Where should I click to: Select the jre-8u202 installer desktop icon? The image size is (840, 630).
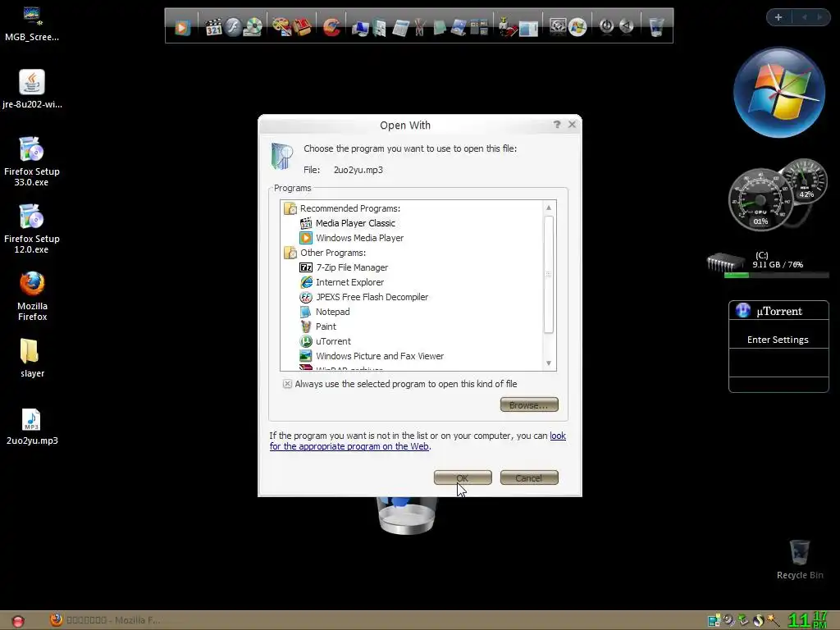32,89
